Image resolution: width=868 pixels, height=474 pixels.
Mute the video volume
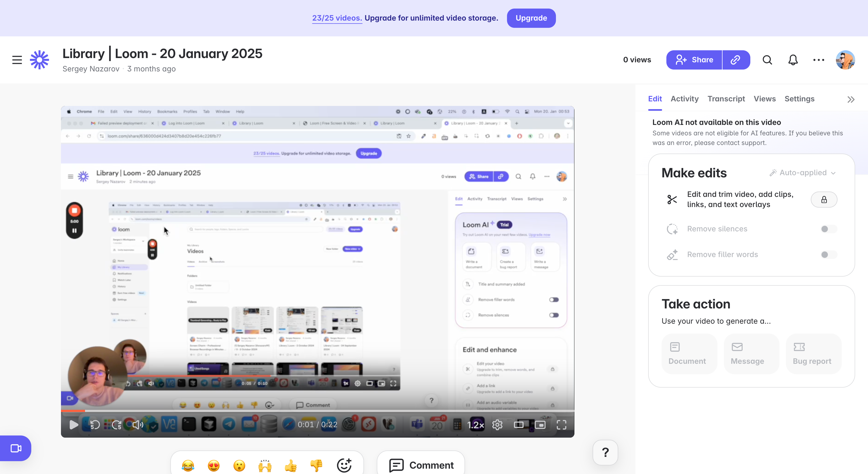click(x=138, y=425)
